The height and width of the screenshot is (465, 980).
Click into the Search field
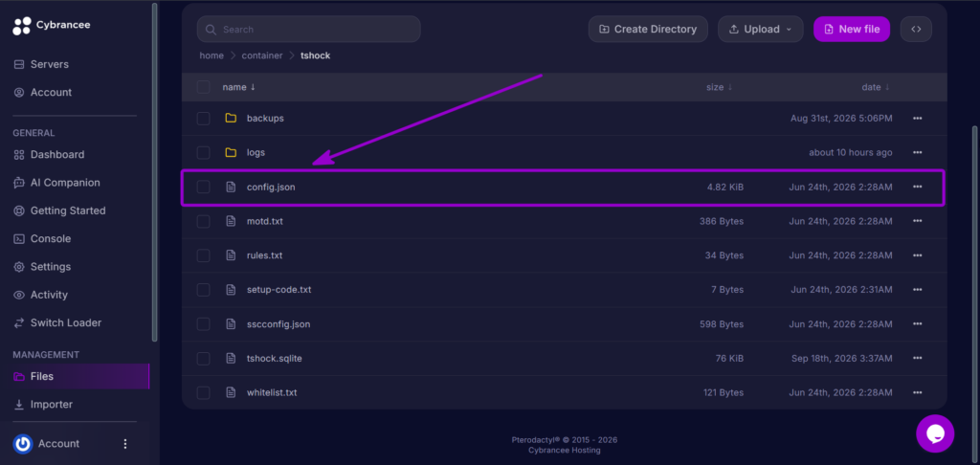click(309, 30)
